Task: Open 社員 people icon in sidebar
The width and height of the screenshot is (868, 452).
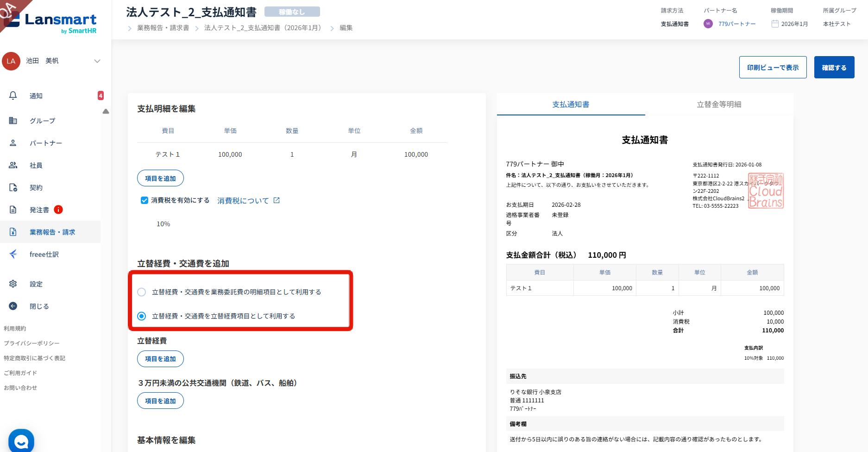Action: coord(13,165)
